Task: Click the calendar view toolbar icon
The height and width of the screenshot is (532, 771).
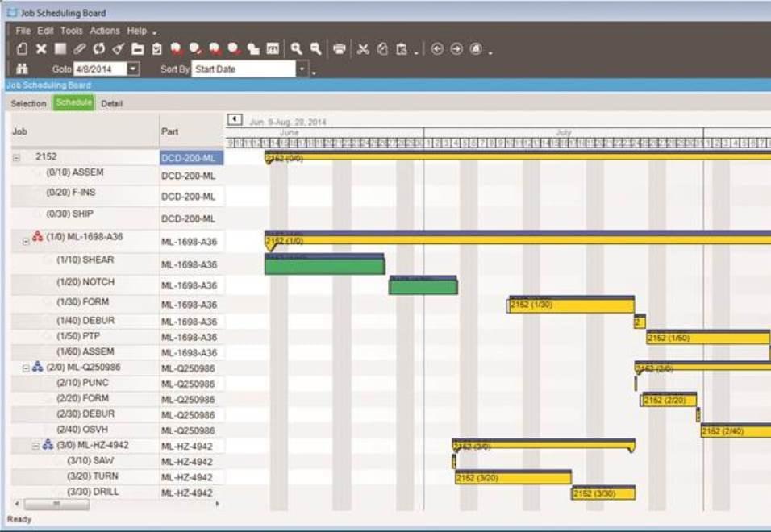Action: (273, 49)
